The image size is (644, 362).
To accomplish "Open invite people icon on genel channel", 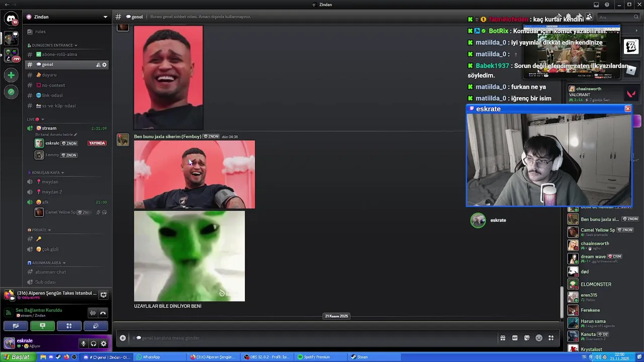I will coord(98,65).
